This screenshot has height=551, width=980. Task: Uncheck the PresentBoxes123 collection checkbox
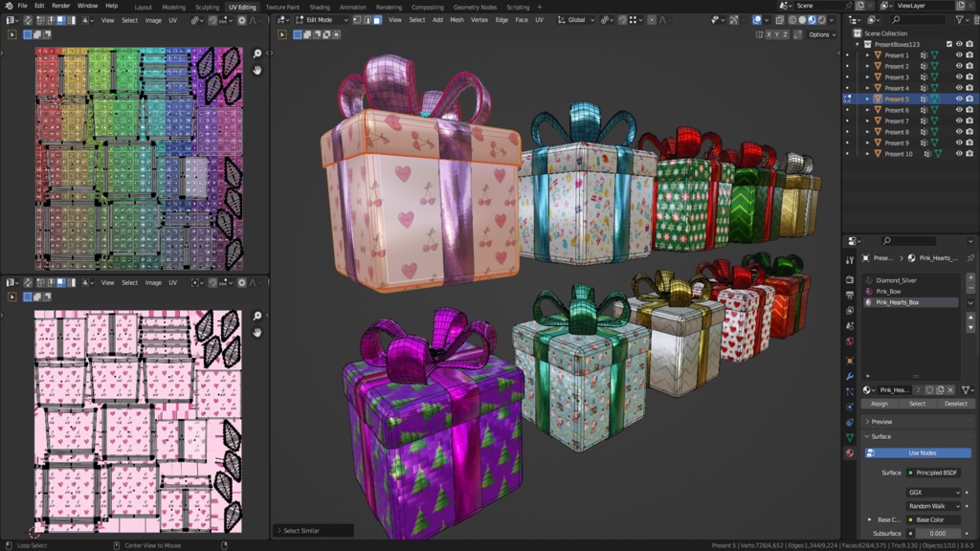coord(948,44)
